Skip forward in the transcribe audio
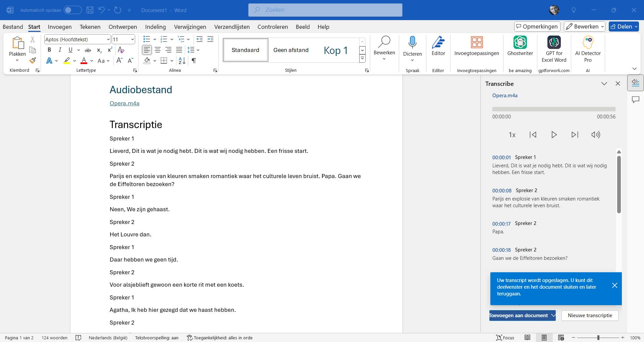 pos(575,135)
